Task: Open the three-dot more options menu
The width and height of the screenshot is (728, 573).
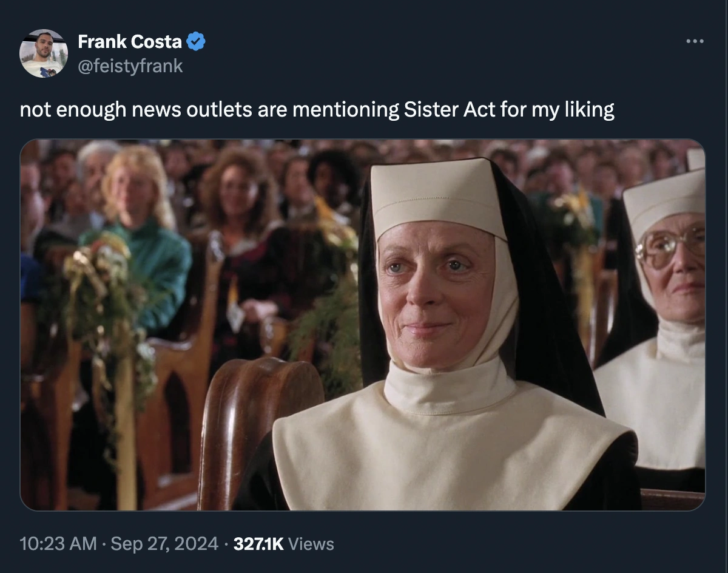Action: pos(695,42)
